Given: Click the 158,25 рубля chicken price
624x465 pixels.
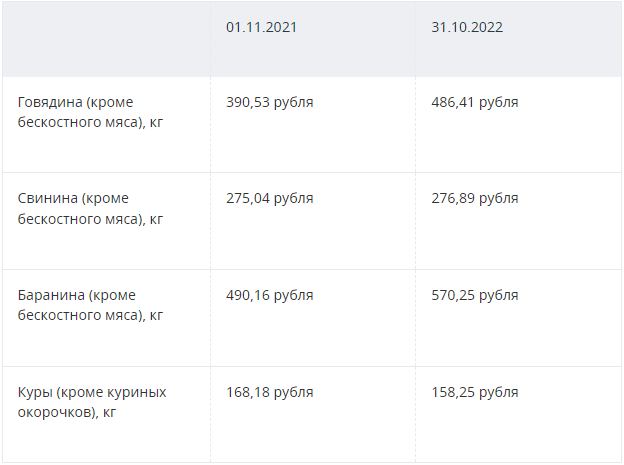Looking at the screenshot, I should pyautogui.click(x=475, y=393).
